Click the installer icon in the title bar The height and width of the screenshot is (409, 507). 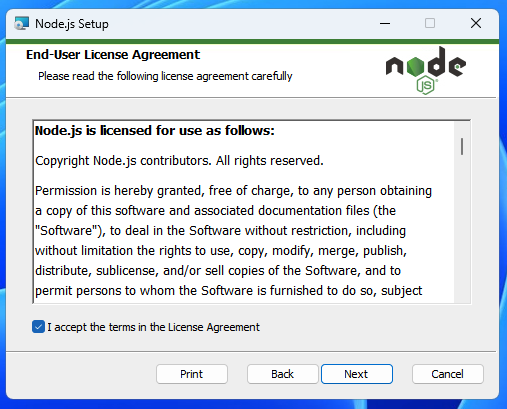[x=21, y=24]
